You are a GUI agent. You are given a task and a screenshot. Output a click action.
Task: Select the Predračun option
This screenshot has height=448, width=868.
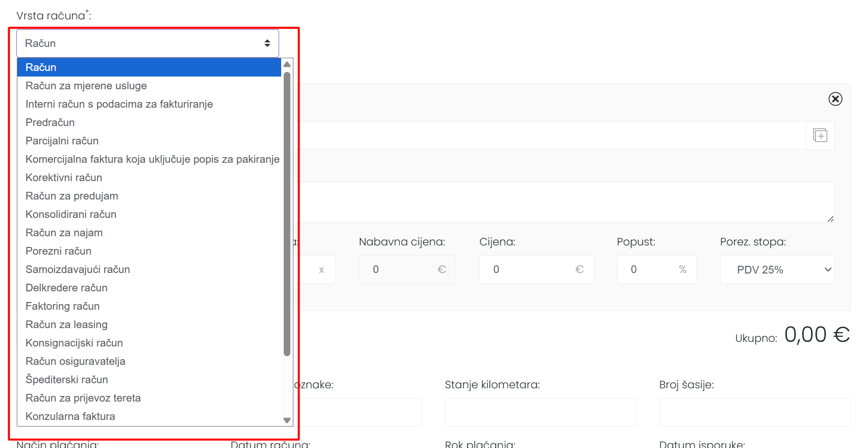149,122
